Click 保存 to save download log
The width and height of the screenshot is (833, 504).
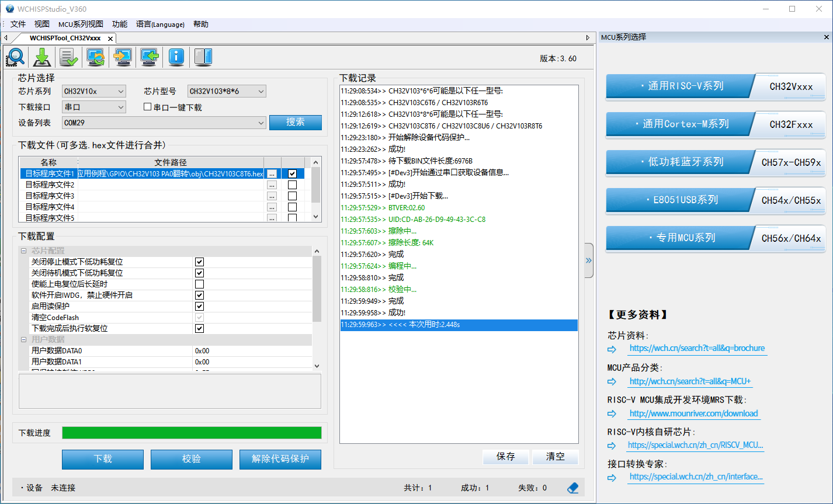point(506,457)
